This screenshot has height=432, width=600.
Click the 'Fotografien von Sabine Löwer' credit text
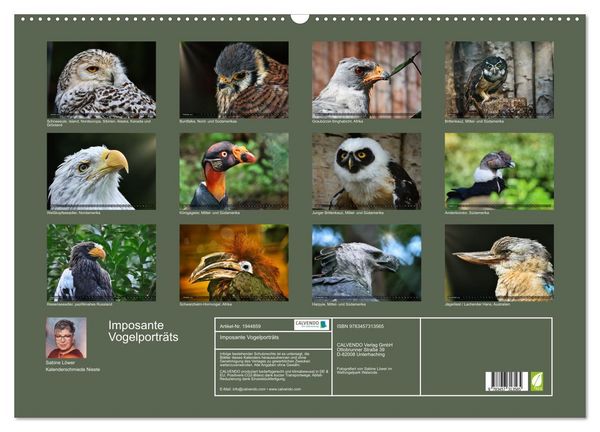(364, 370)
